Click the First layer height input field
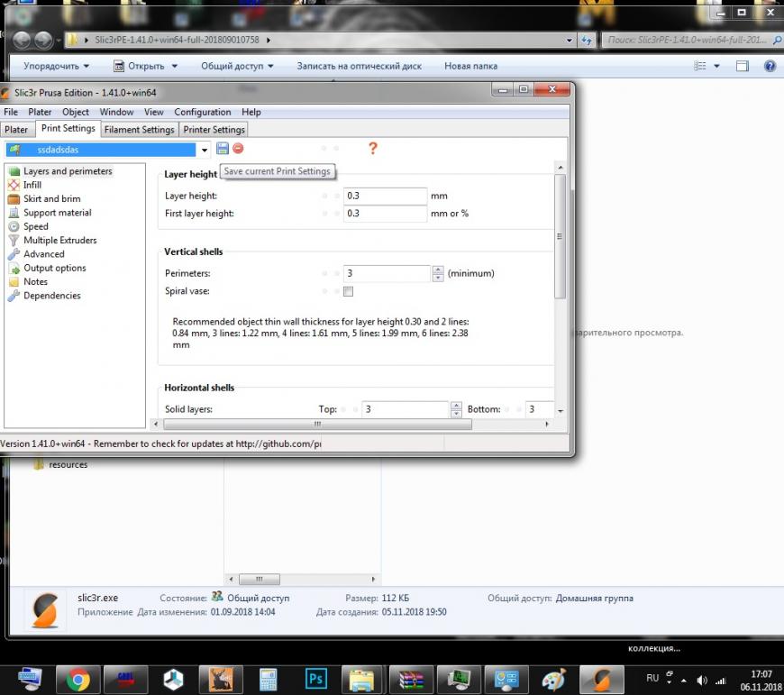784x695 pixels. (x=385, y=214)
